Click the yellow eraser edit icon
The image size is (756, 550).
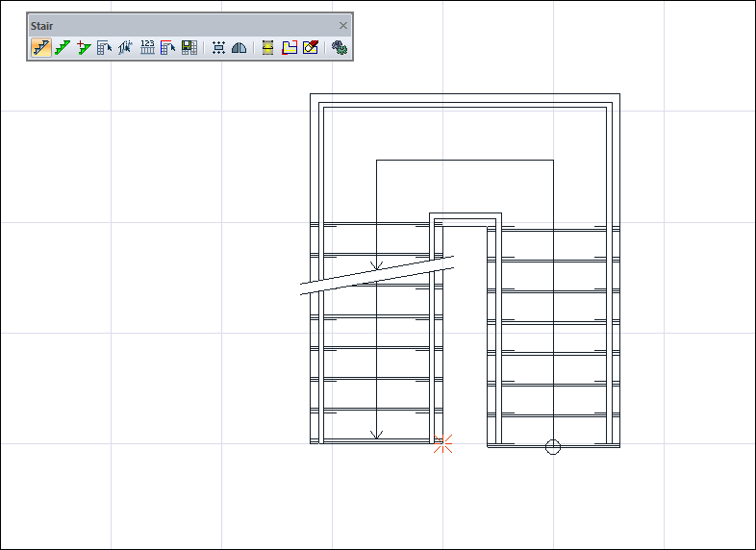coord(311,47)
